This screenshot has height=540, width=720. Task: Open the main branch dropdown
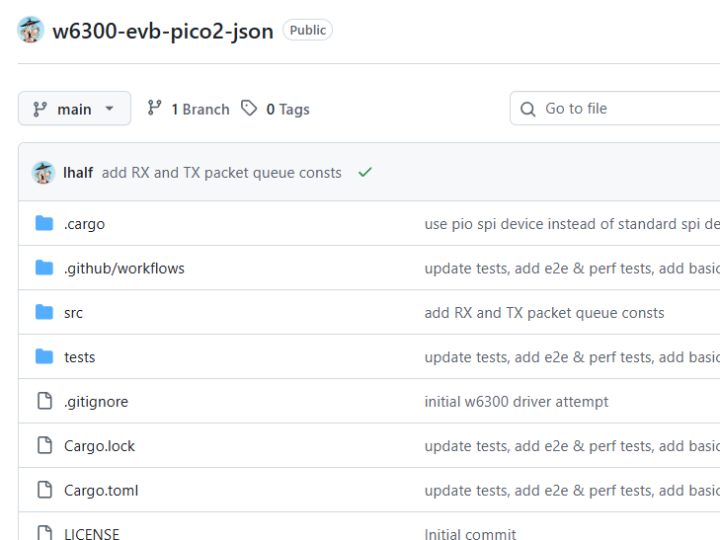74,109
